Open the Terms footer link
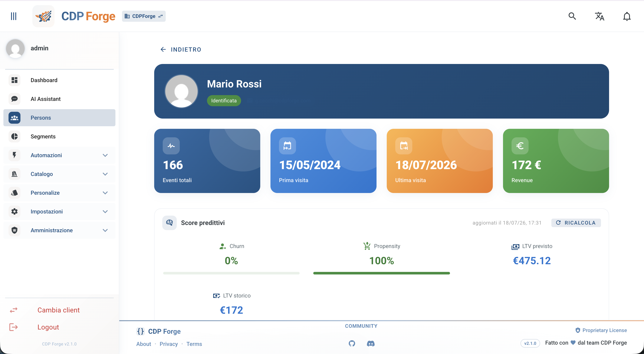The width and height of the screenshot is (644, 354). pos(194,344)
